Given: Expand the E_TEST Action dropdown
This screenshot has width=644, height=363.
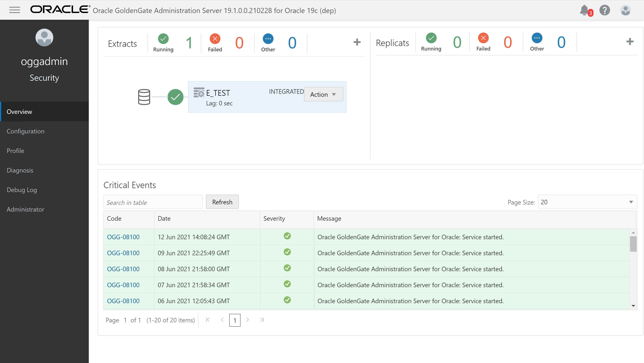Looking at the screenshot, I should click(x=323, y=94).
